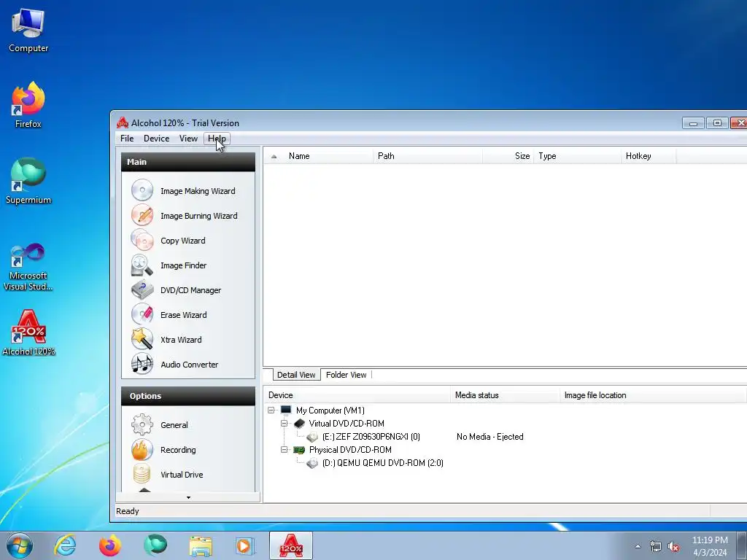Click the taskbar clock showing 11:19 PM

tap(710, 546)
